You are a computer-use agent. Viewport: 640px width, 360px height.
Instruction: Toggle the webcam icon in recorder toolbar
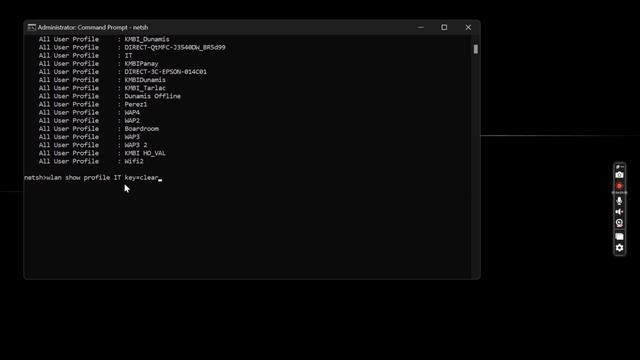point(619,223)
